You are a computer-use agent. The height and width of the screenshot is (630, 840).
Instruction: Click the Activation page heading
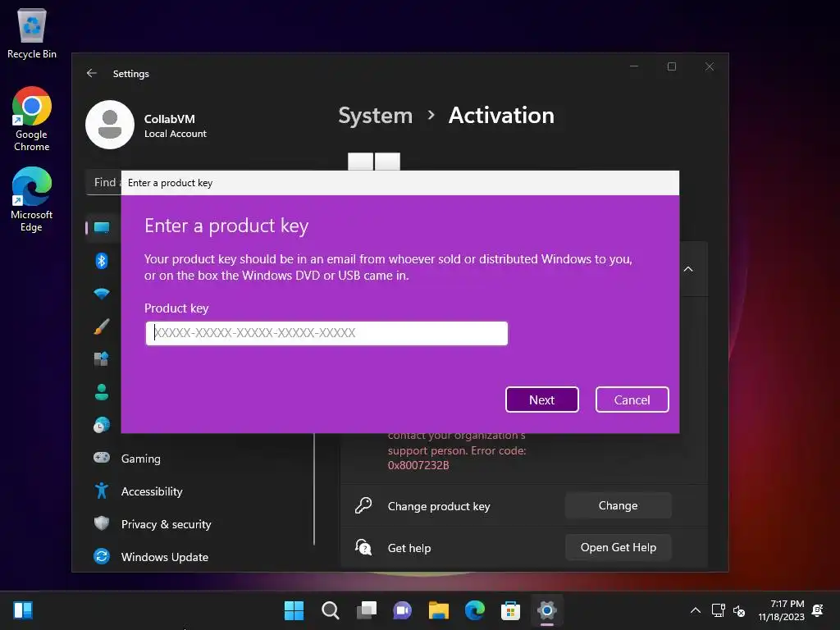click(501, 116)
